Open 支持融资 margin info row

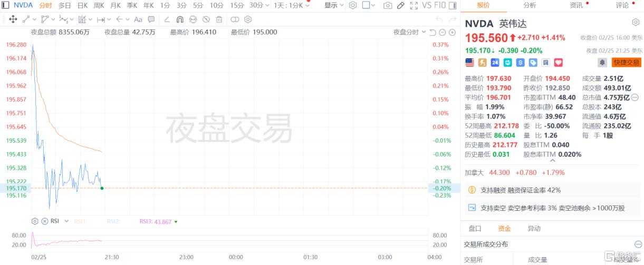(x=552, y=190)
